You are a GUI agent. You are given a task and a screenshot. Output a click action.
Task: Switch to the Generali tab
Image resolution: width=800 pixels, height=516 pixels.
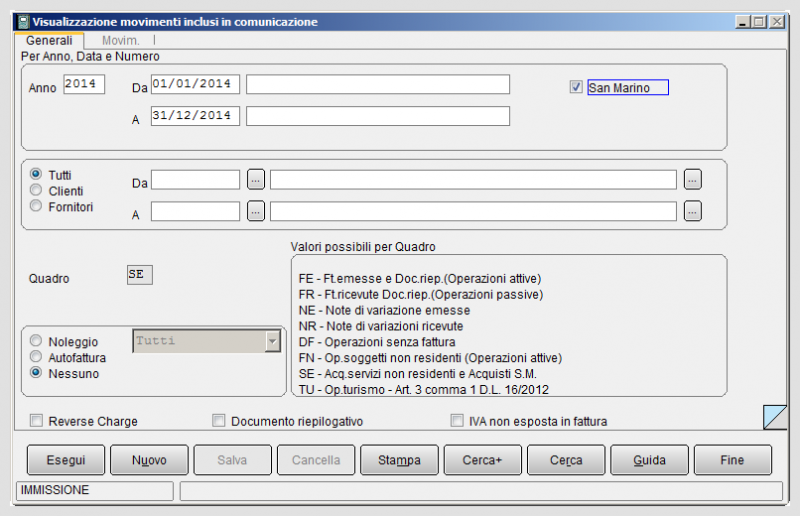point(49,40)
